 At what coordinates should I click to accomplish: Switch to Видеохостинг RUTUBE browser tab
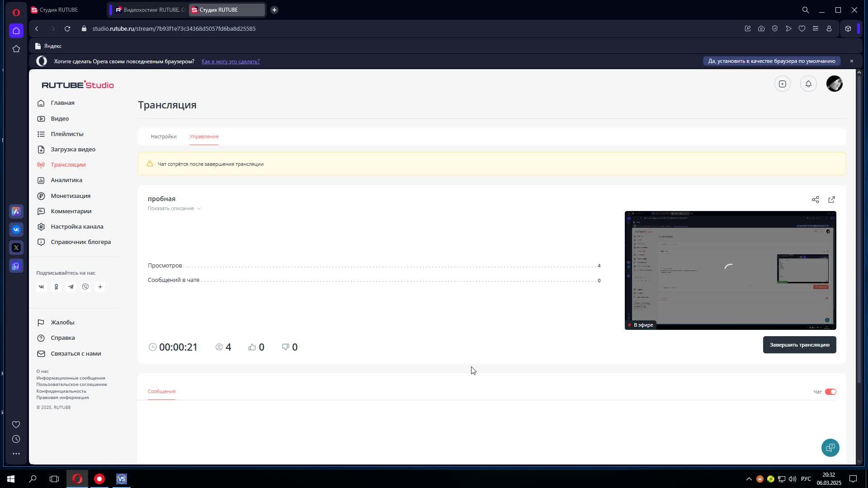coord(148,10)
